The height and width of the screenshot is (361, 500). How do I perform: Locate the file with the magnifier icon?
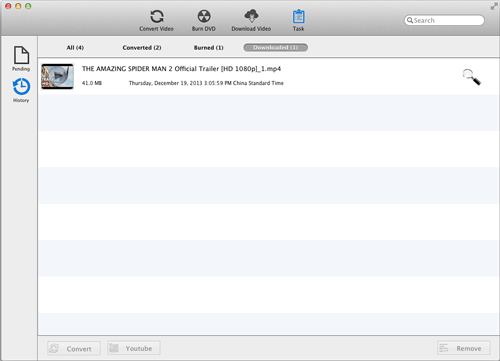tap(472, 77)
